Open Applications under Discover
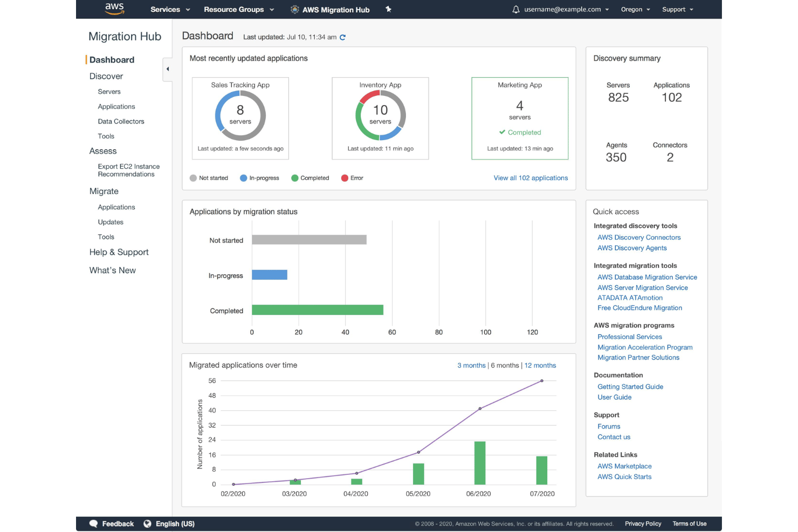798x532 pixels. [x=116, y=107]
